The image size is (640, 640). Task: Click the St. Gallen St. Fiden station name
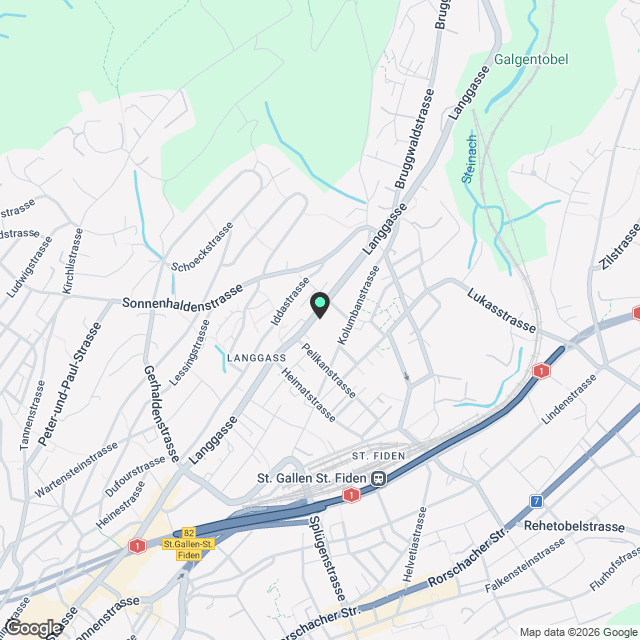[311, 478]
